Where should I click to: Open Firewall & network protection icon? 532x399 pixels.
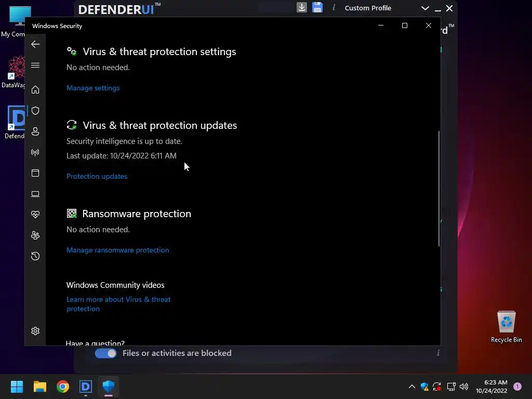(35, 152)
